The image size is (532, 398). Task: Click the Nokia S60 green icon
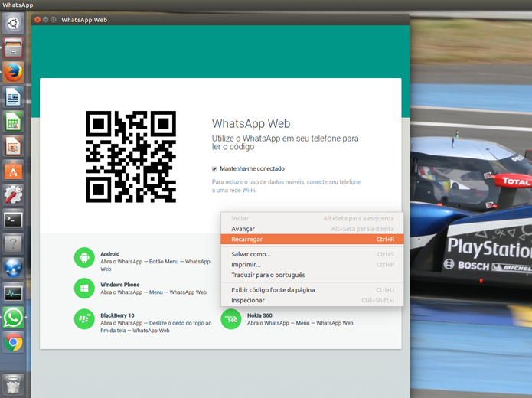(x=231, y=319)
